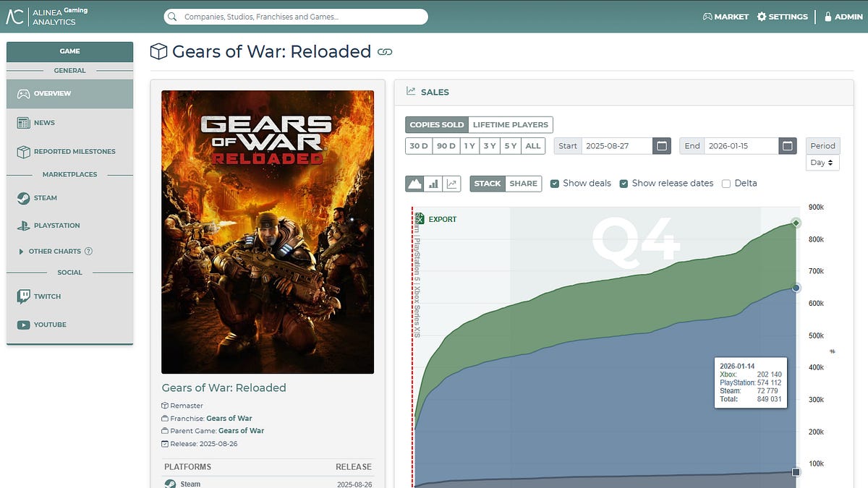Viewport: 868px width, 488px height.
Task: Switch to bar chart view
Action: tap(433, 184)
